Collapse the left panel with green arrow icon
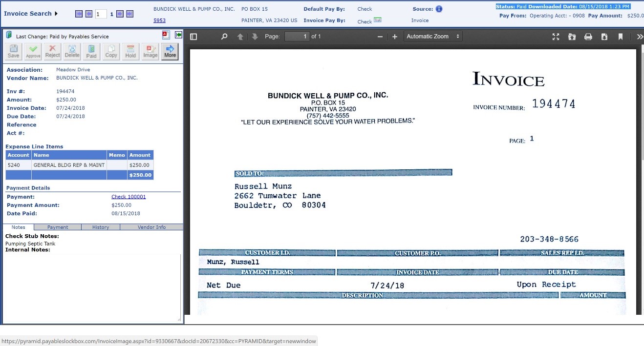 (x=178, y=35)
